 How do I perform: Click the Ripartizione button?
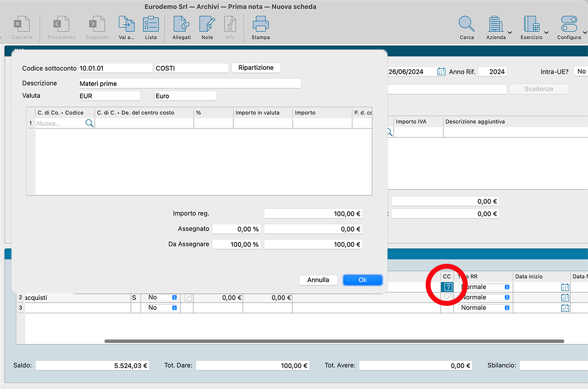coord(256,68)
